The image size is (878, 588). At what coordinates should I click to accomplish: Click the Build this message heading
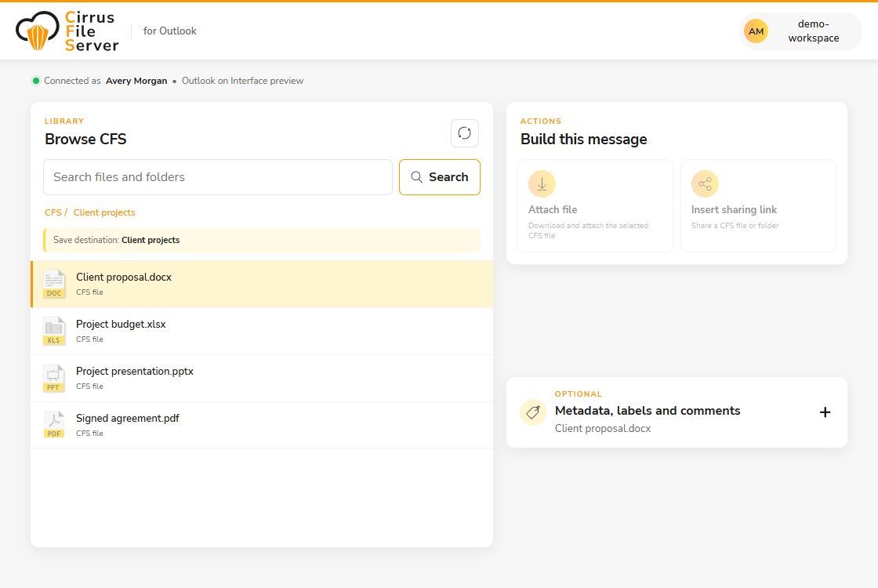[x=583, y=139]
